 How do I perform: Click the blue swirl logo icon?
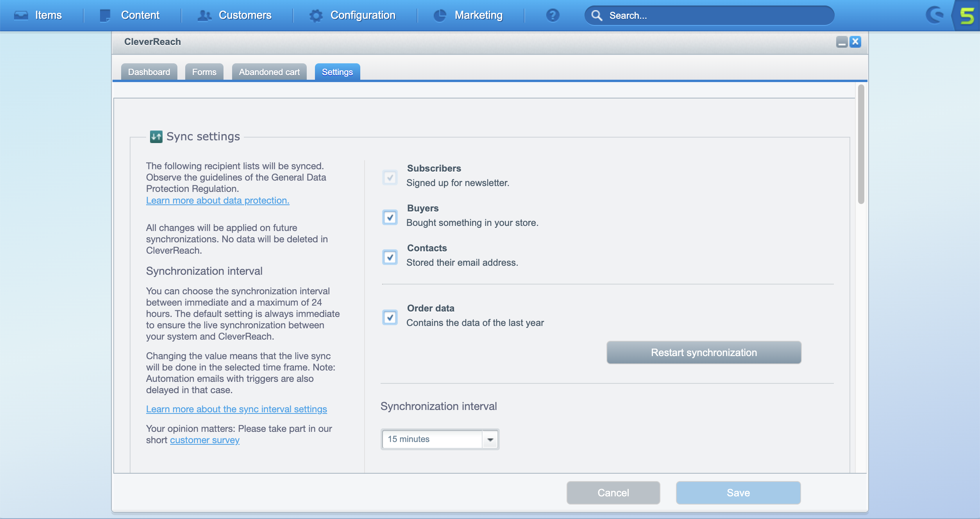coord(935,15)
